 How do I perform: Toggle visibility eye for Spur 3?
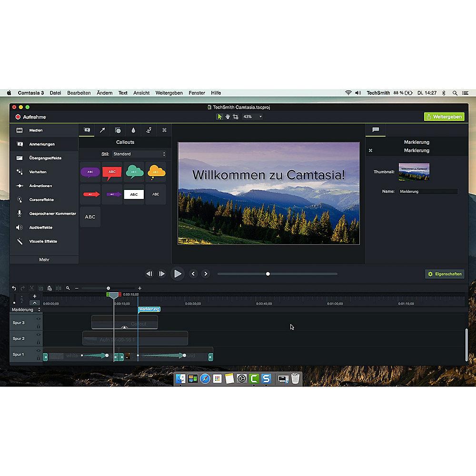(38, 319)
